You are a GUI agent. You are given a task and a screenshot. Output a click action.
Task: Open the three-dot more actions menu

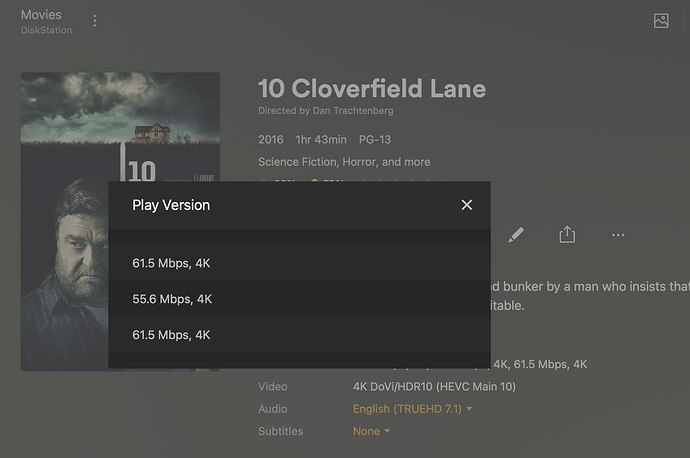[x=618, y=235]
